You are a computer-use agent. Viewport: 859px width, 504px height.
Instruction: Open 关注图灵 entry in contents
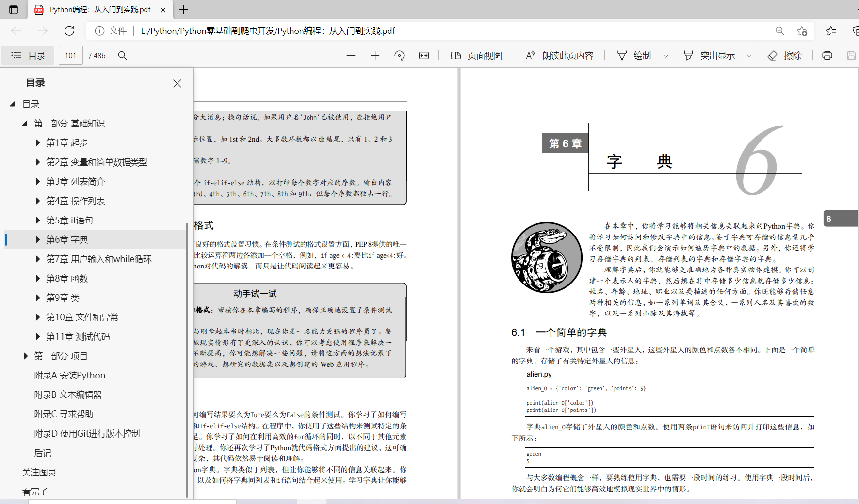[x=39, y=472]
